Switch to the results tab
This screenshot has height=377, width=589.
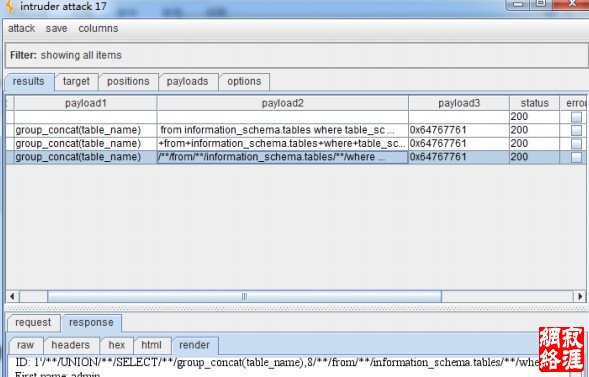click(29, 81)
